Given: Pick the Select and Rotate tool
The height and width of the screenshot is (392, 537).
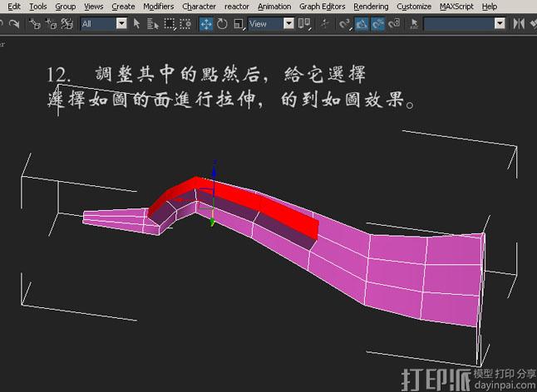Looking at the screenshot, I should coord(222,24).
